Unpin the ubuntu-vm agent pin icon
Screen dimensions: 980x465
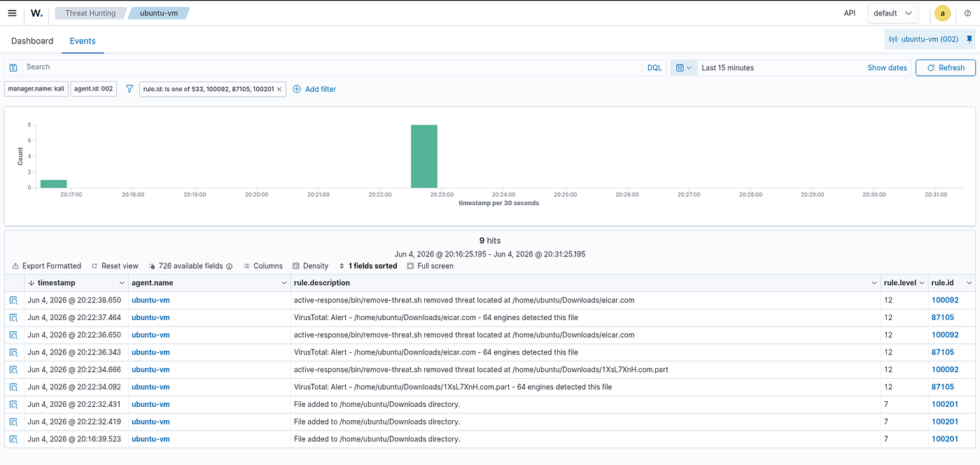[x=969, y=39]
